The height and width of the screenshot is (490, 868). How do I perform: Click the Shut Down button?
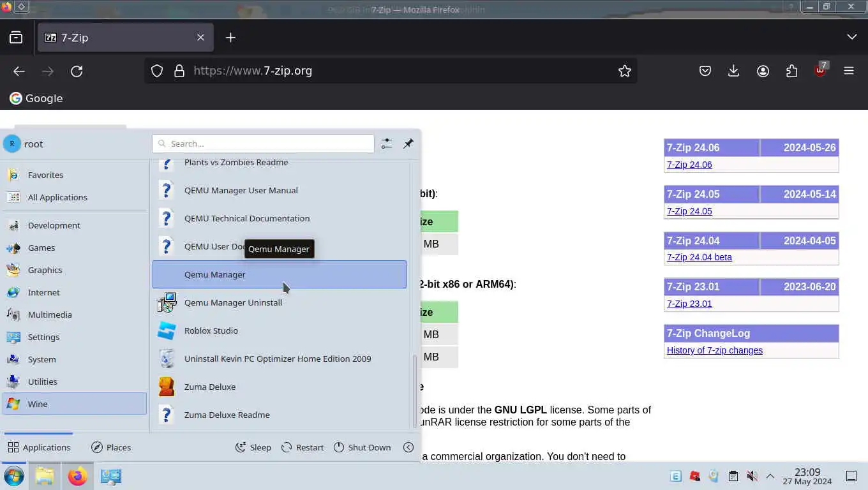(x=362, y=447)
